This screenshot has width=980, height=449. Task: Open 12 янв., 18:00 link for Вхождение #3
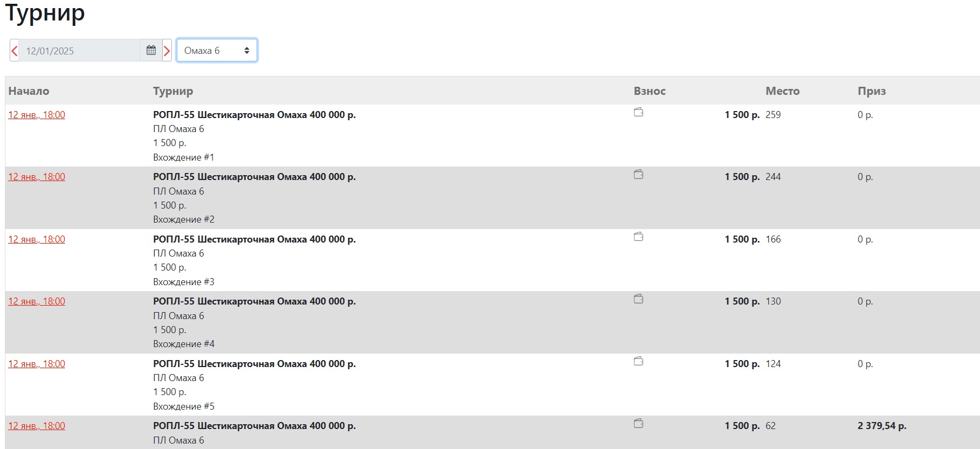37,239
